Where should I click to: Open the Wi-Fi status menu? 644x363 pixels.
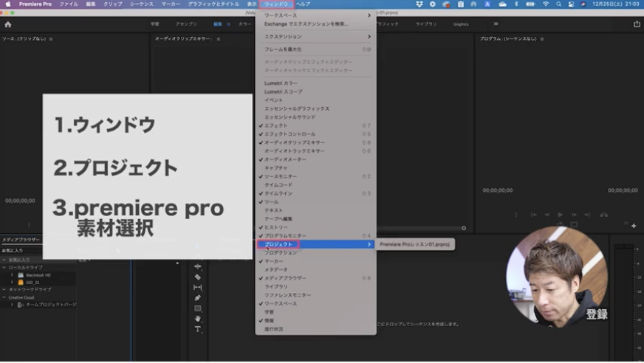(x=546, y=4)
